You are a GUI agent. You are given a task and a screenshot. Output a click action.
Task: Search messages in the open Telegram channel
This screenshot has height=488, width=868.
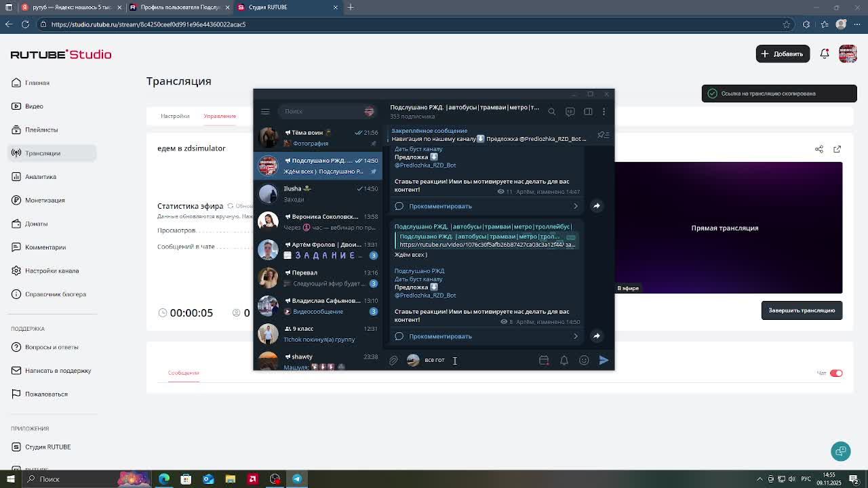coord(552,112)
